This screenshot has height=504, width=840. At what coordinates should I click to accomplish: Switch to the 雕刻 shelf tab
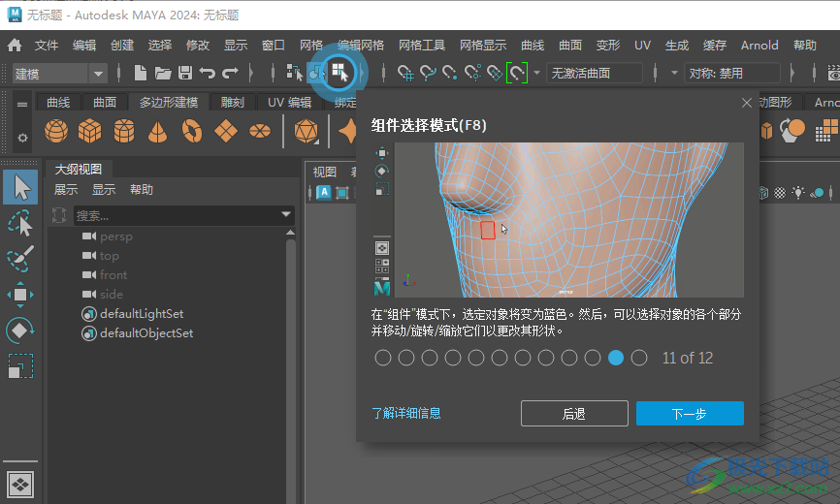232,102
